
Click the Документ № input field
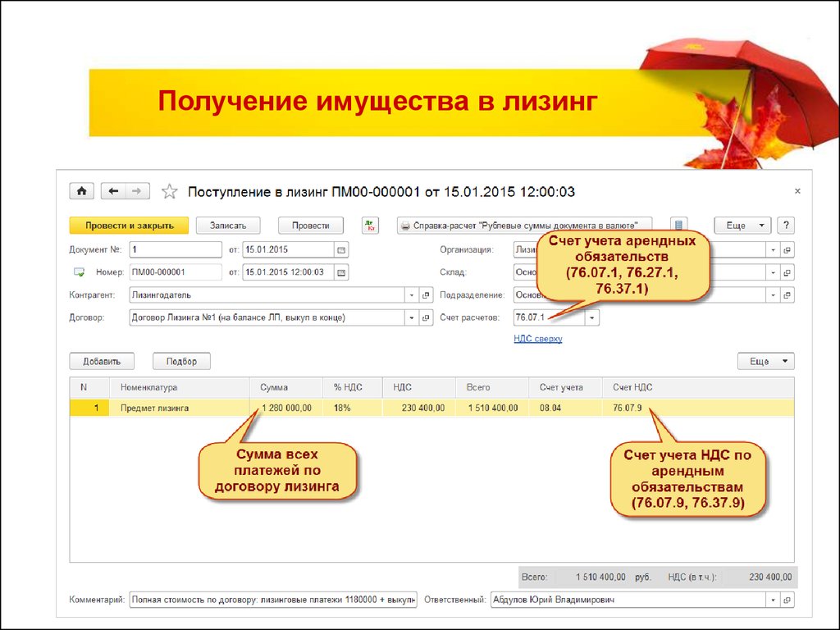176,249
